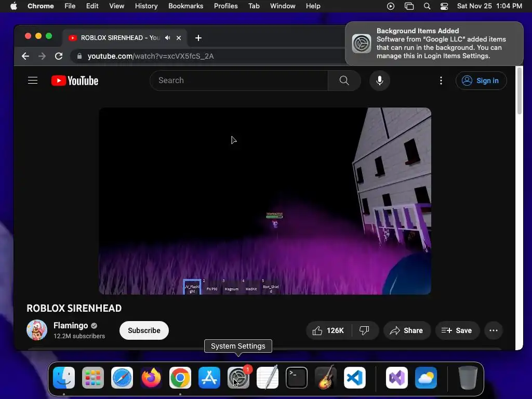Open the Edit menu

tap(92, 6)
